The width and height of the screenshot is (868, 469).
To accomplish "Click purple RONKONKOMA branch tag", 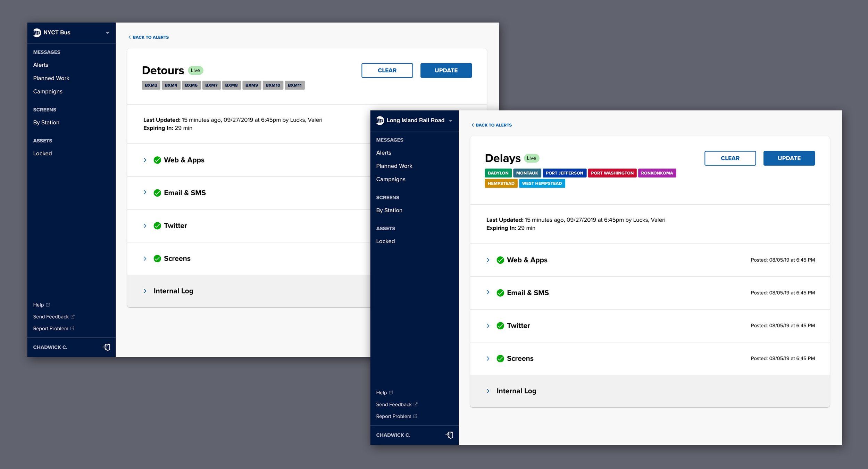I will tap(657, 173).
